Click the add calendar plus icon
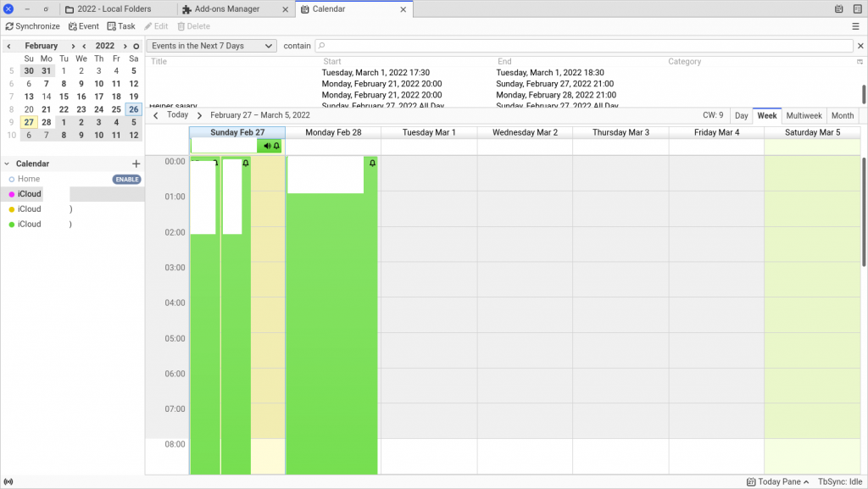The width and height of the screenshot is (868, 489). (135, 163)
